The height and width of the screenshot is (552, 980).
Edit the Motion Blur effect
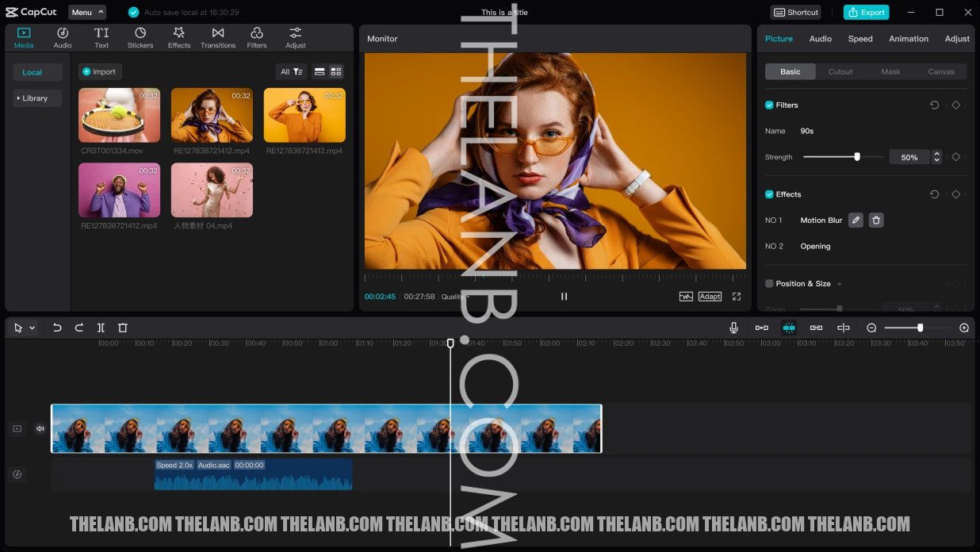(x=856, y=220)
